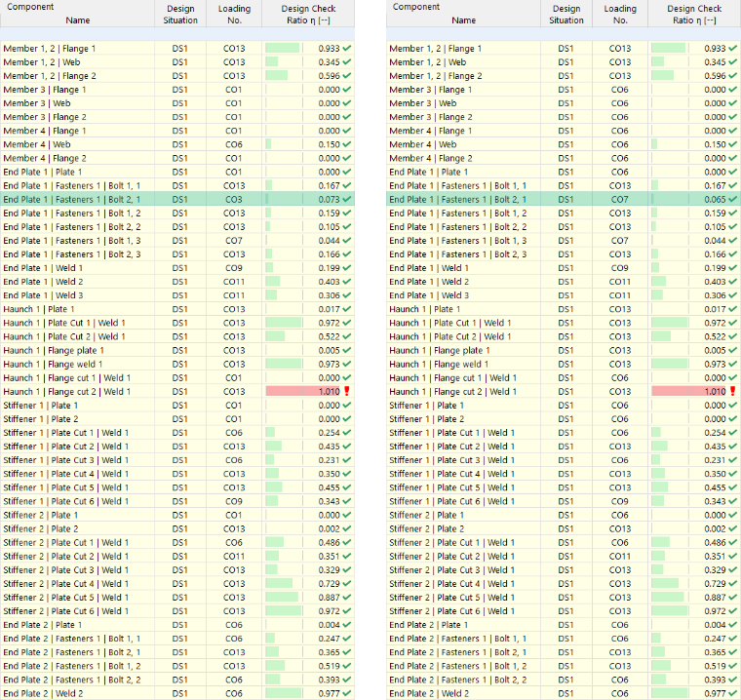Select 'End Plate 2 | Plate 1' in left table
This screenshot has width=741, height=700.
point(43,625)
